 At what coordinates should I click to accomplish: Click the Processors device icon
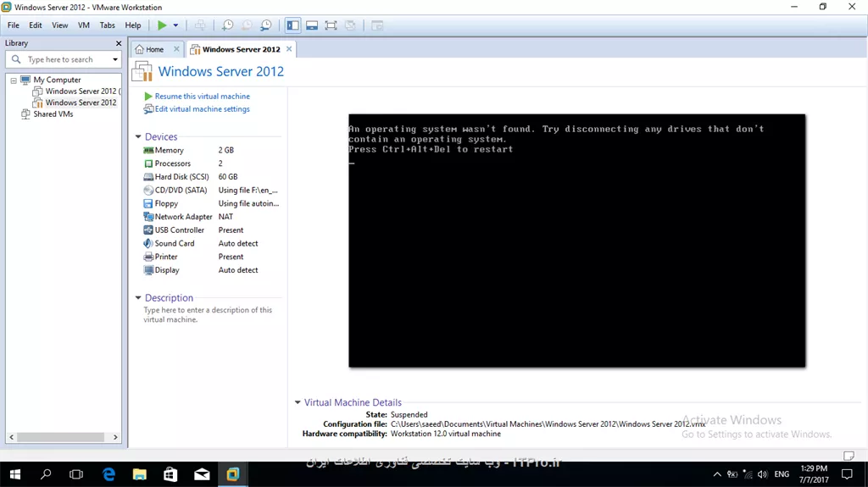pos(148,163)
